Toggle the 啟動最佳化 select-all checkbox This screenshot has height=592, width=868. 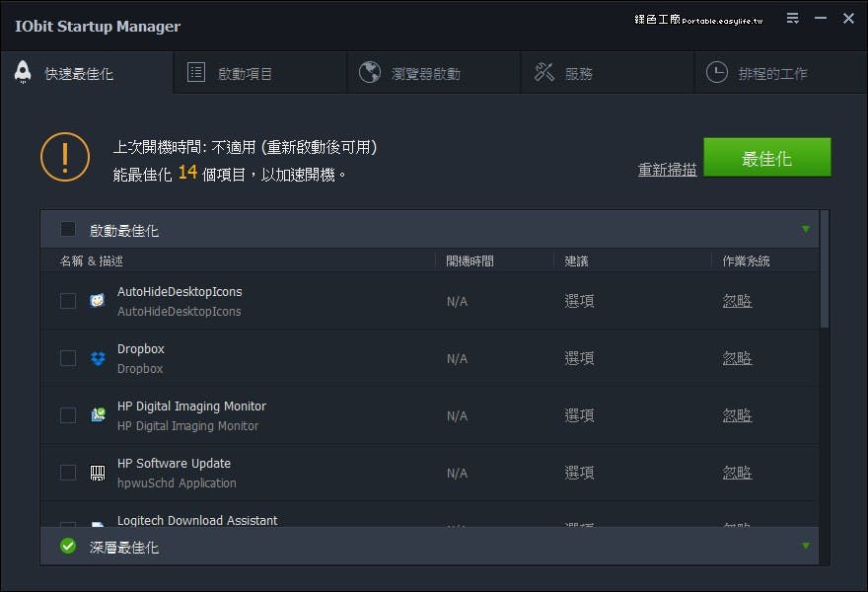pos(68,229)
